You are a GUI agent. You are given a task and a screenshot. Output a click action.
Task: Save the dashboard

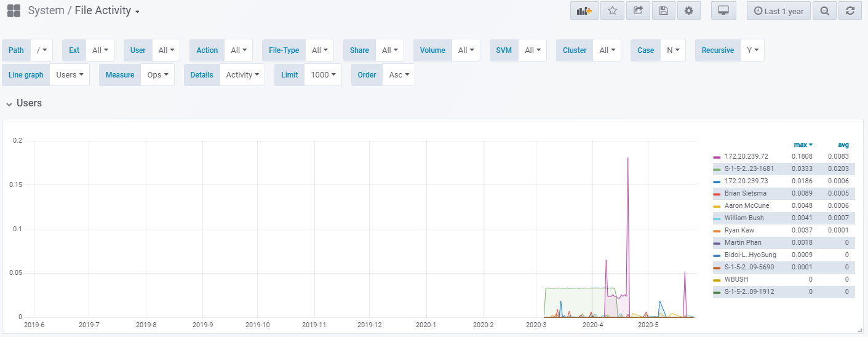pyautogui.click(x=663, y=10)
